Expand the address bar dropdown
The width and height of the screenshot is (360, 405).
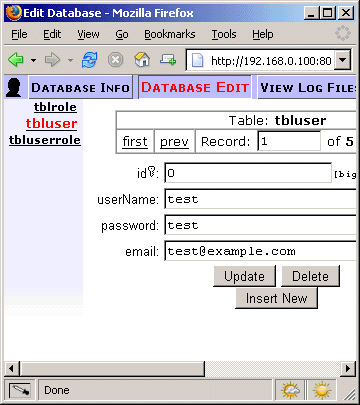click(x=342, y=60)
